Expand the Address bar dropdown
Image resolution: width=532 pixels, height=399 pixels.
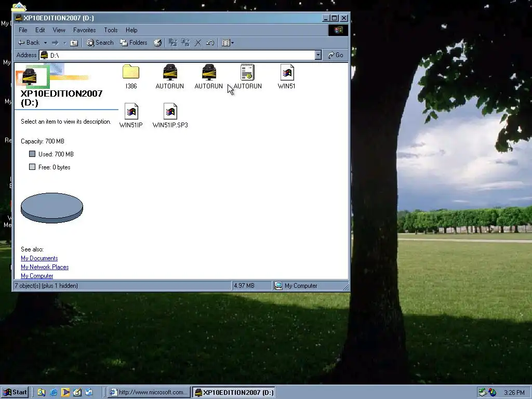(318, 55)
